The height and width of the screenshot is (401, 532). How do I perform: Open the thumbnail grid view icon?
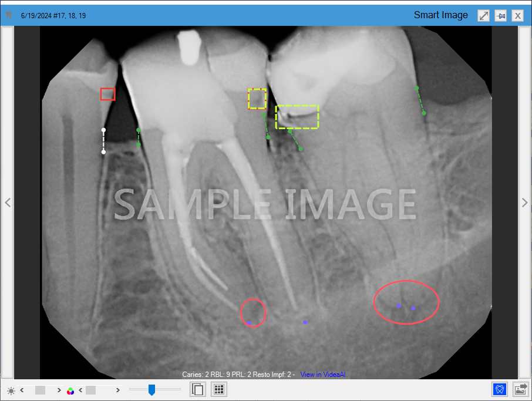(x=218, y=389)
